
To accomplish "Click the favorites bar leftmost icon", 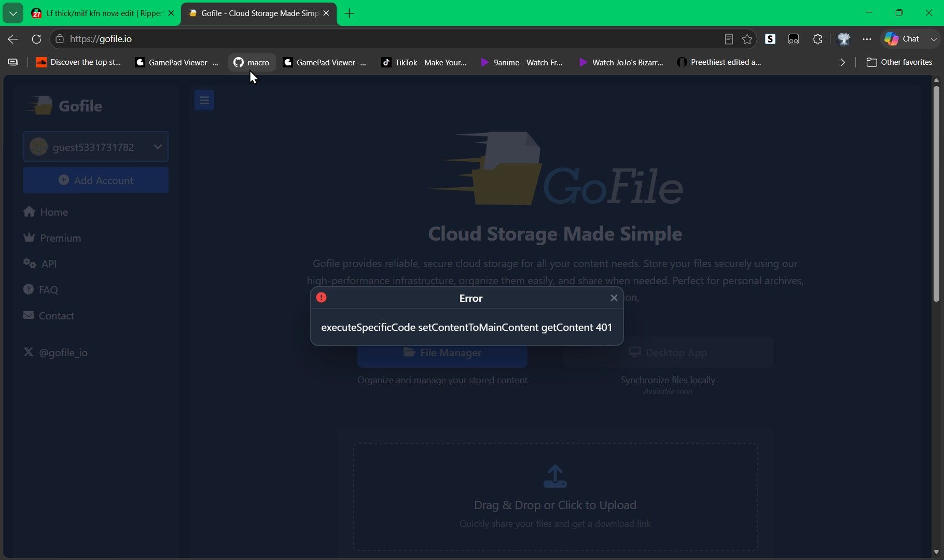I will [x=13, y=62].
